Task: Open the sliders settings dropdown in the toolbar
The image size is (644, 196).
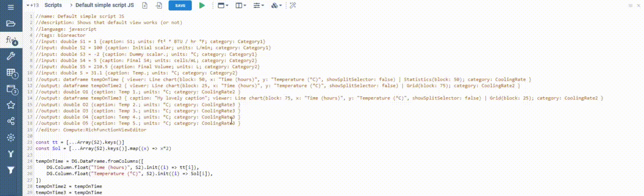Action: pyautogui.click(x=259, y=5)
